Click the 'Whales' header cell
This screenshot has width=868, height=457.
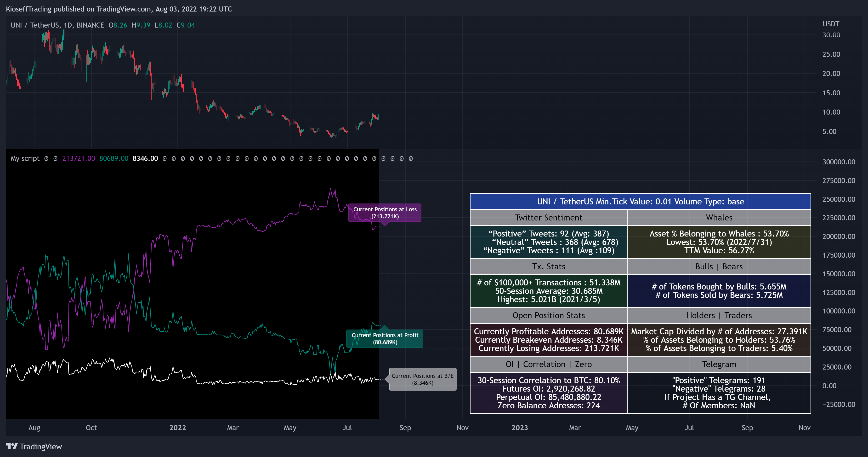719,218
